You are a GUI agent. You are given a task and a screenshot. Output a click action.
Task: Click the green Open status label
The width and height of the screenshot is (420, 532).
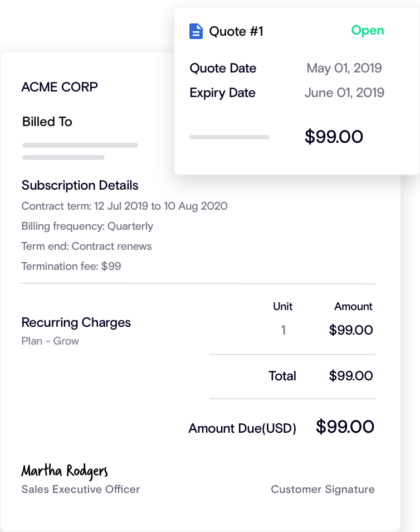367,31
